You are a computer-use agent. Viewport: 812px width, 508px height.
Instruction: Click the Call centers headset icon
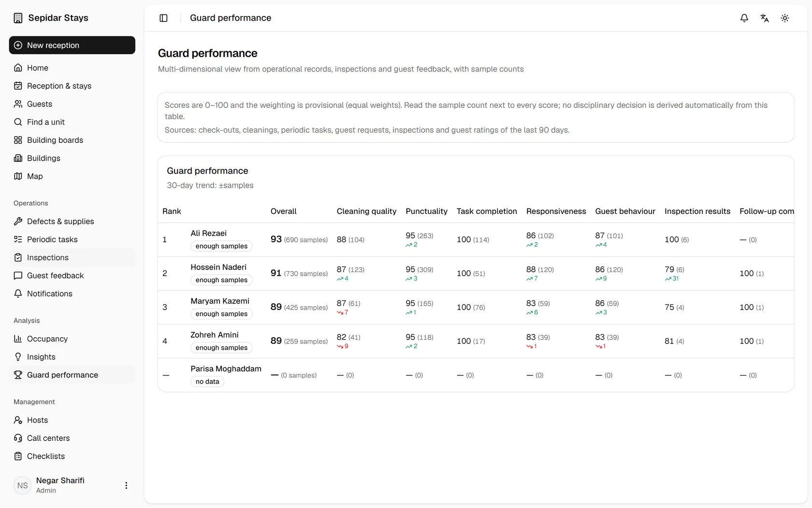[x=18, y=438]
